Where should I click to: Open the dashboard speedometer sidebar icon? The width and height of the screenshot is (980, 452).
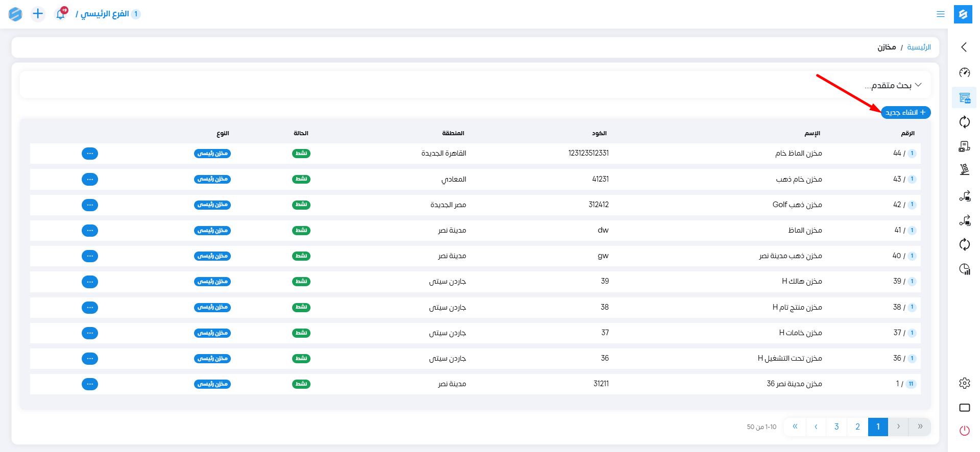(964, 72)
